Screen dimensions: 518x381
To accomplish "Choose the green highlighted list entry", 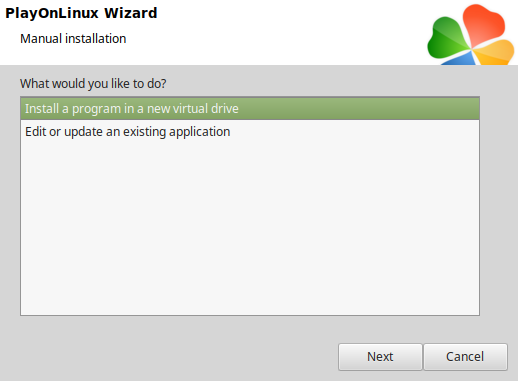I will click(x=250, y=109).
